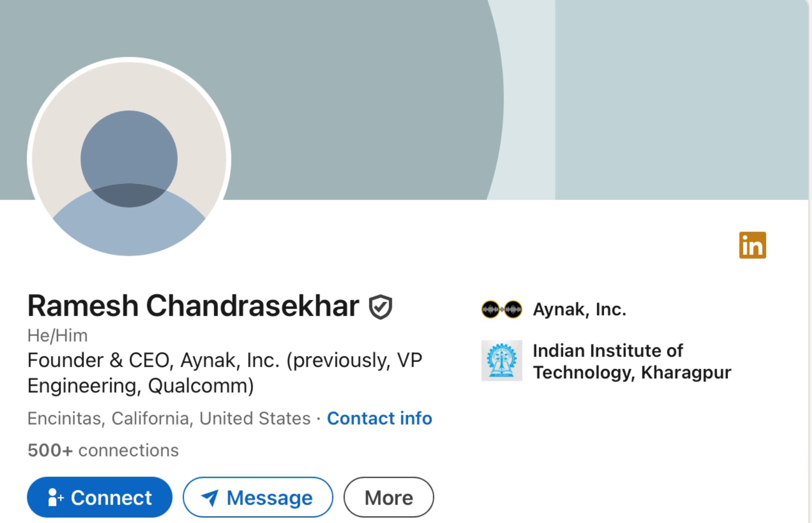Click the name Ramesh Chandrasekhar

pyautogui.click(x=193, y=306)
